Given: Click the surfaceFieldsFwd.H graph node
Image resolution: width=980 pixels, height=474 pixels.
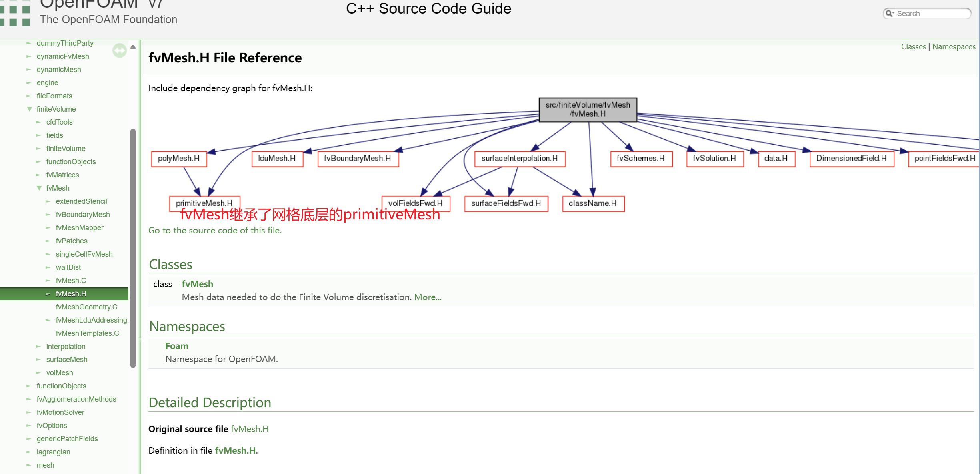Looking at the screenshot, I should coord(506,204).
